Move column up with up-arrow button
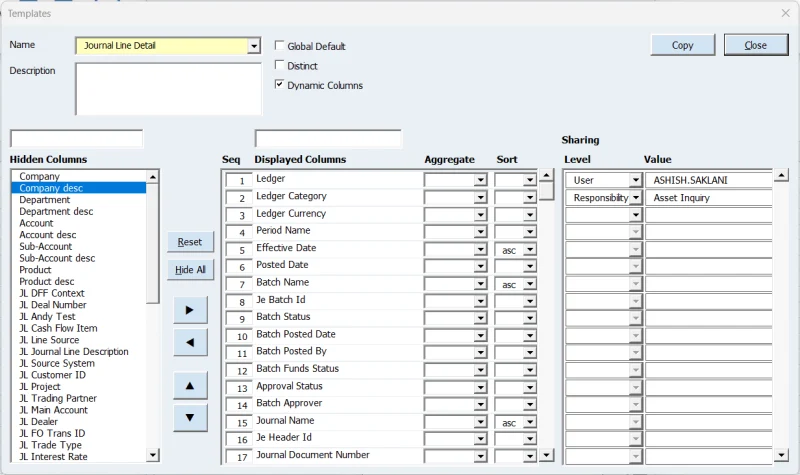 pos(190,386)
